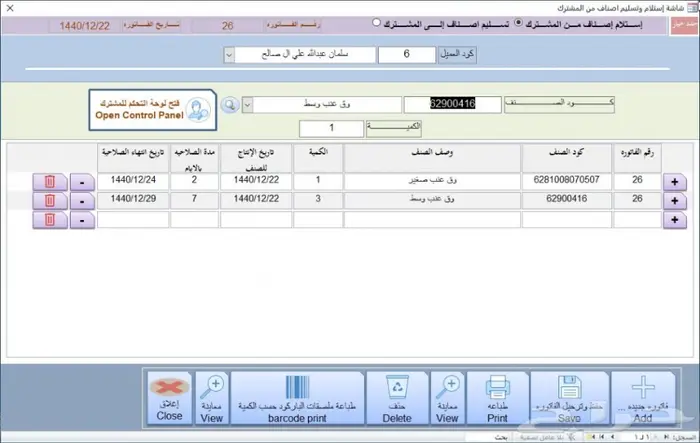Click the View magnifier next to Print
Screen dimensions: 700x443
pyautogui.click(x=447, y=398)
